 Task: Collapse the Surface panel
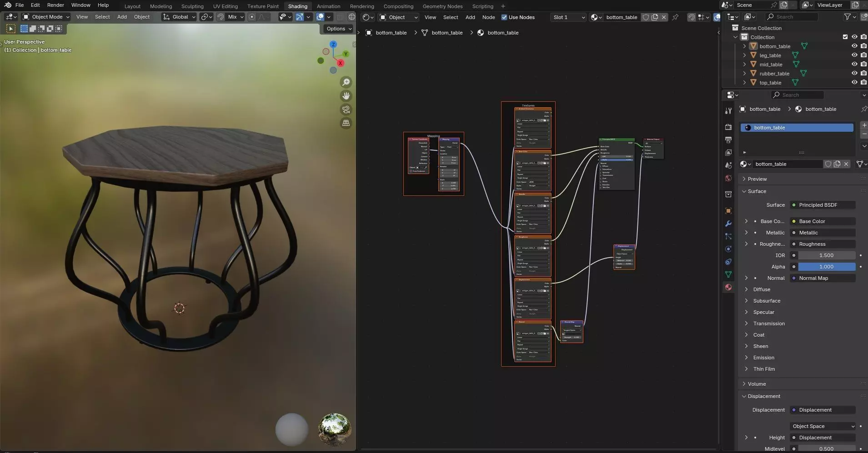pos(757,191)
